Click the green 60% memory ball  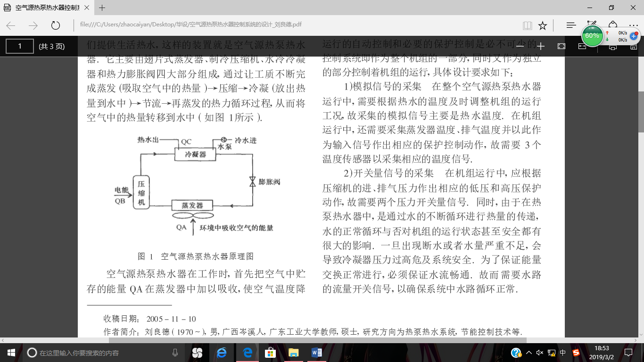point(592,36)
